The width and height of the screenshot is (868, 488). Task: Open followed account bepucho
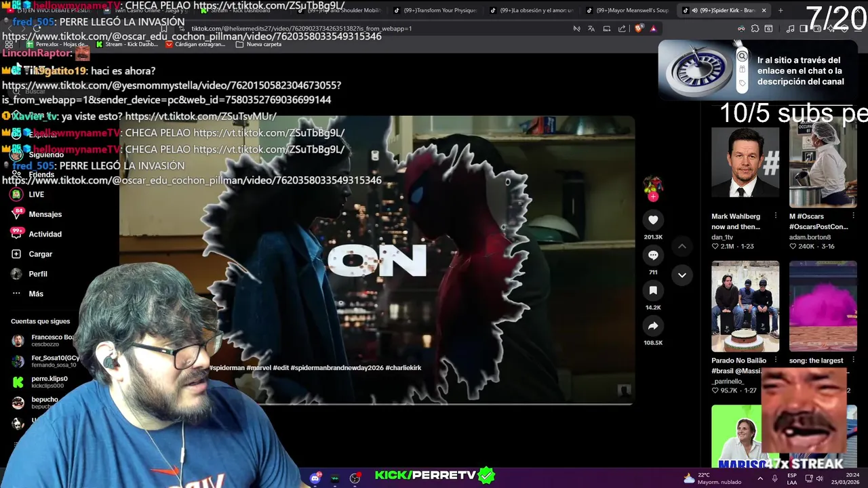click(x=35, y=403)
